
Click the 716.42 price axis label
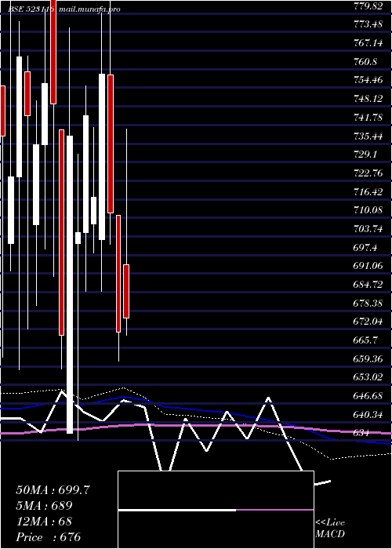point(368,192)
